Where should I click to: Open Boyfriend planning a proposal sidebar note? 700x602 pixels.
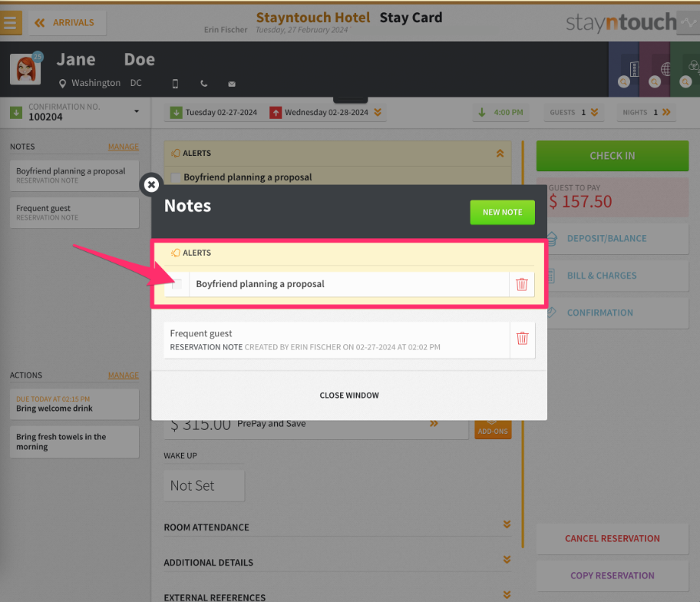(x=75, y=176)
